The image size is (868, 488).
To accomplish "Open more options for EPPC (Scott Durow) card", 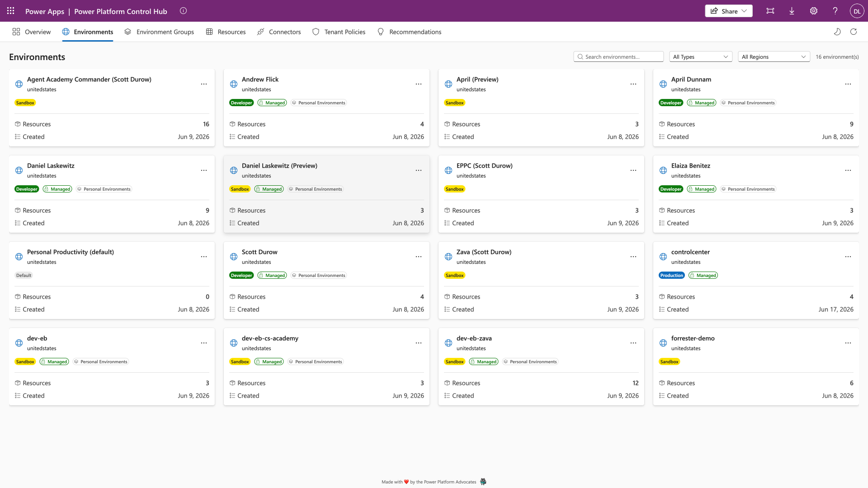I will [633, 170].
